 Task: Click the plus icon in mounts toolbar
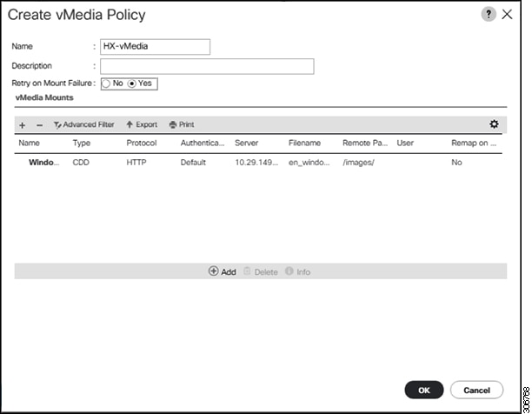click(23, 125)
